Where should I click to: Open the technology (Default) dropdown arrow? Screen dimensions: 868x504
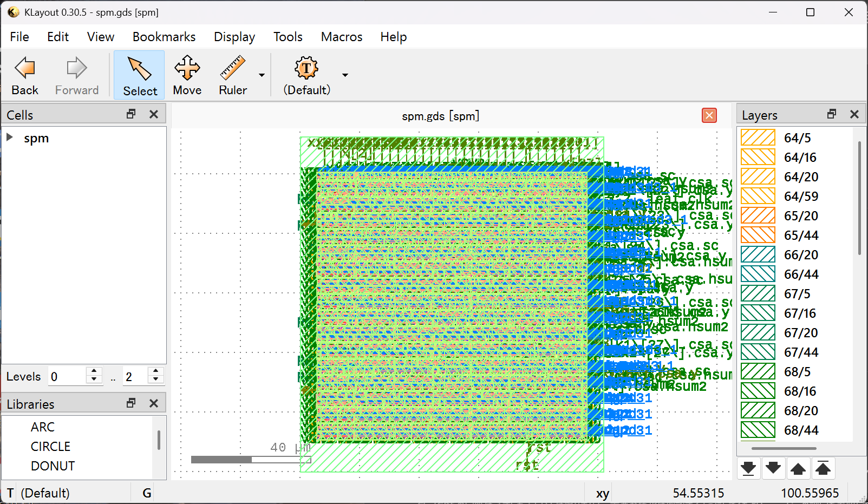(x=345, y=75)
